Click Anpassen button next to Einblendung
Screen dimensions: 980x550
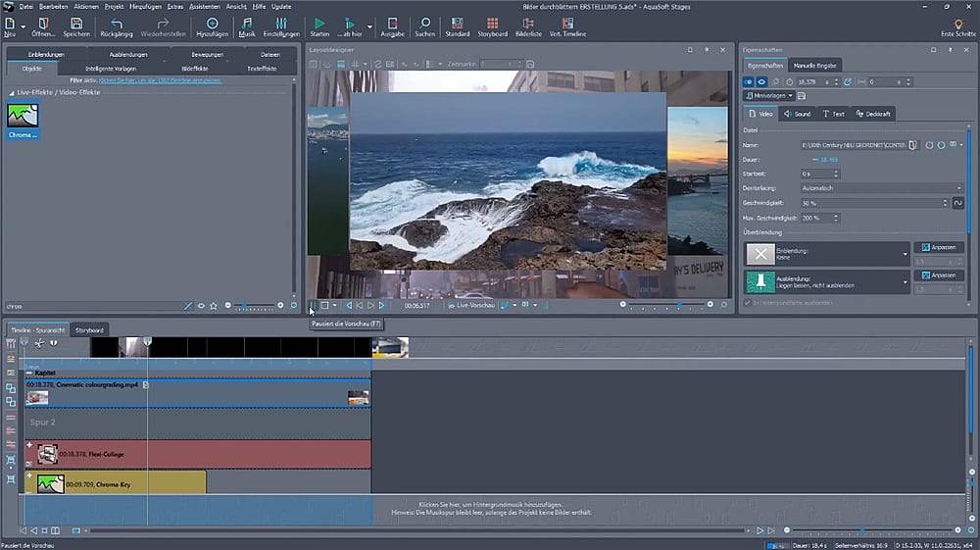click(x=938, y=248)
